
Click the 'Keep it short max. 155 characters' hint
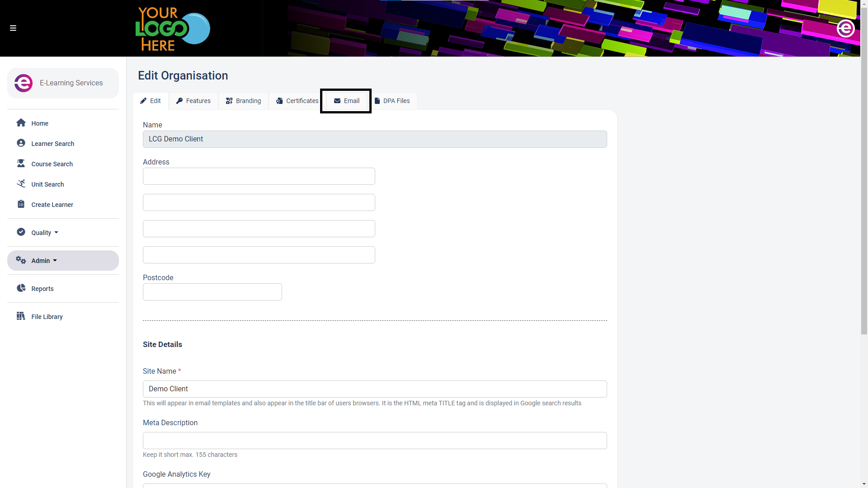tap(190, 455)
